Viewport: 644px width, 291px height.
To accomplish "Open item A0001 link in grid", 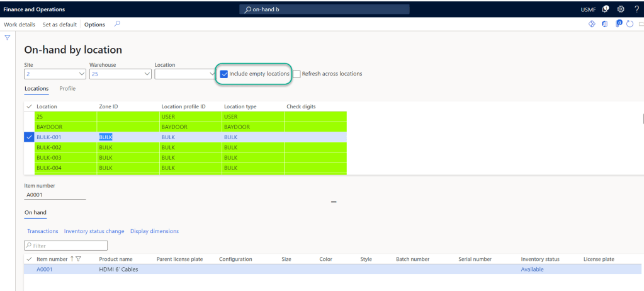I will (x=43, y=270).
